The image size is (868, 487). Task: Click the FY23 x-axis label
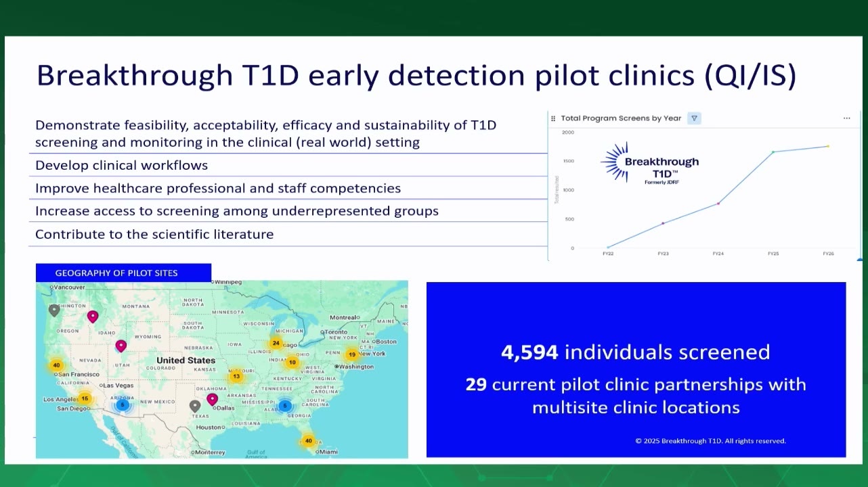664,254
